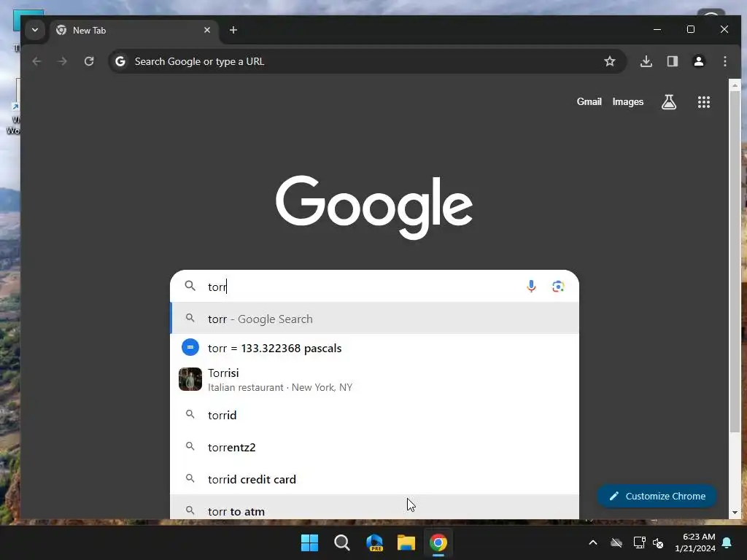
Task: Click the Google logo
Action: tap(374, 207)
